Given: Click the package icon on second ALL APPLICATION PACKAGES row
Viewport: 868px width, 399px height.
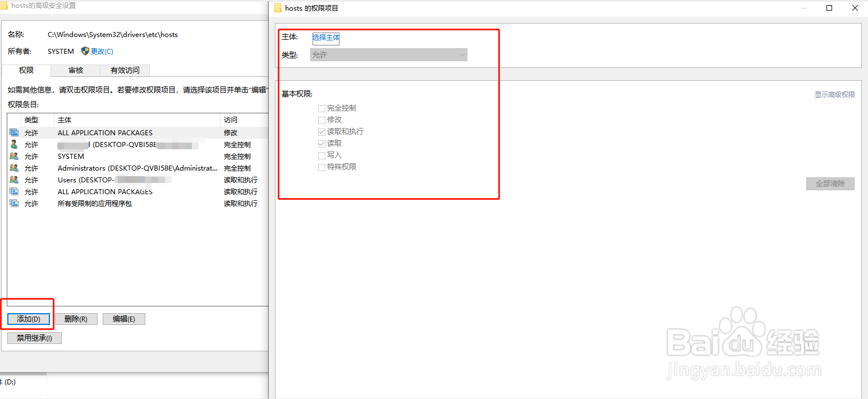Looking at the screenshot, I should (x=13, y=191).
